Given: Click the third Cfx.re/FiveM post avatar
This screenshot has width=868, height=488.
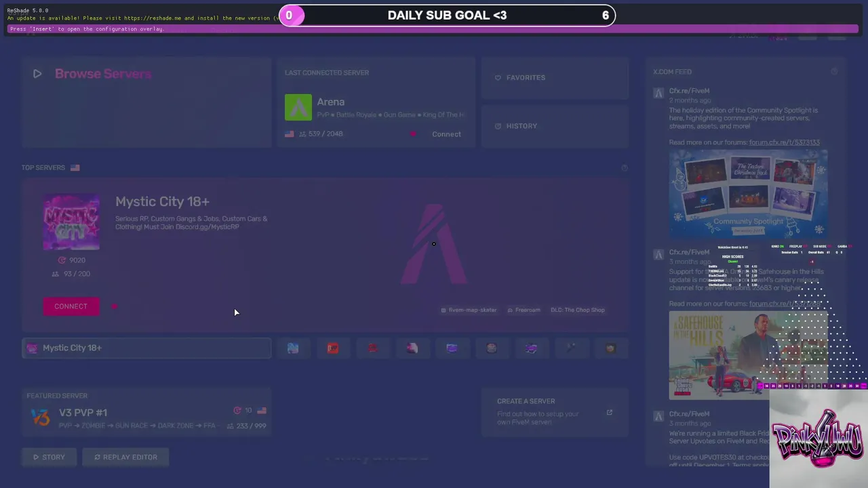Looking at the screenshot, I should [658, 415].
